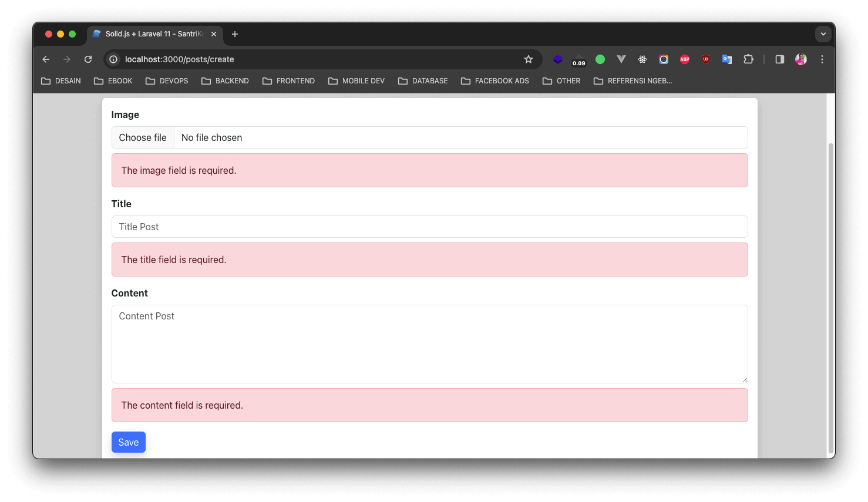
Task: Open the BACKEND bookmarks folder
Action: click(226, 81)
